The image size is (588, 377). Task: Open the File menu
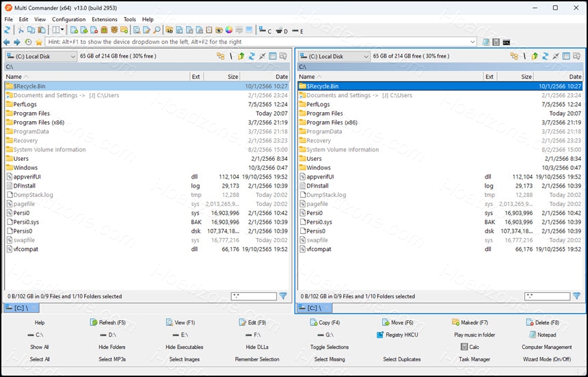pyautogui.click(x=8, y=19)
